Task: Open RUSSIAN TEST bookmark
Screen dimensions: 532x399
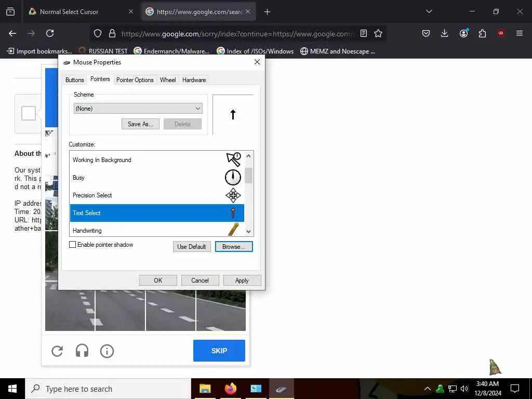Action: coord(103,51)
